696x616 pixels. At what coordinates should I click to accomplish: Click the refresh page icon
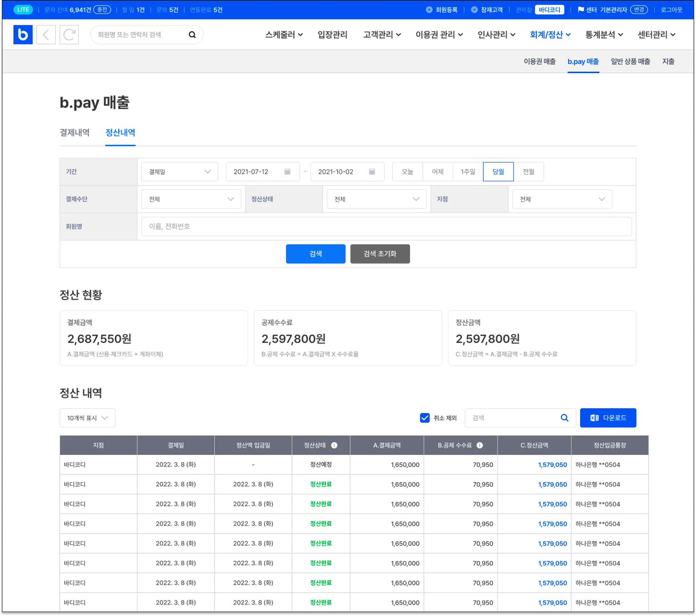coord(69,34)
